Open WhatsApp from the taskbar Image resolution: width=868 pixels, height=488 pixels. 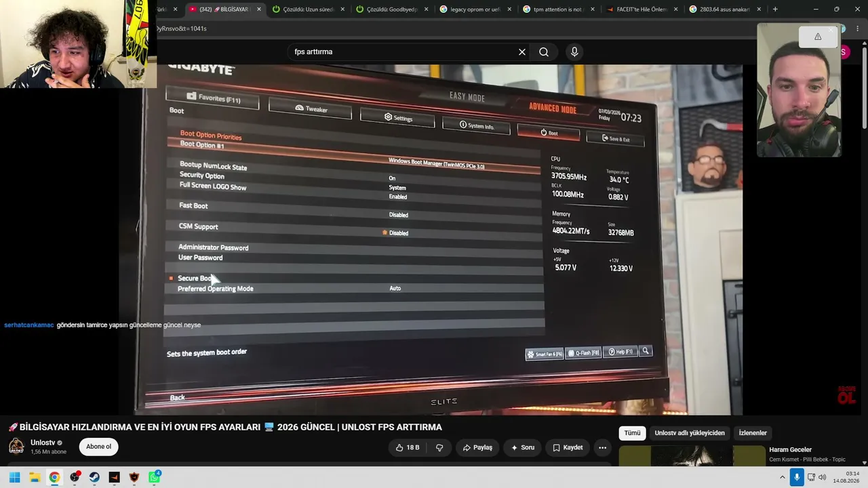[x=154, y=477]
